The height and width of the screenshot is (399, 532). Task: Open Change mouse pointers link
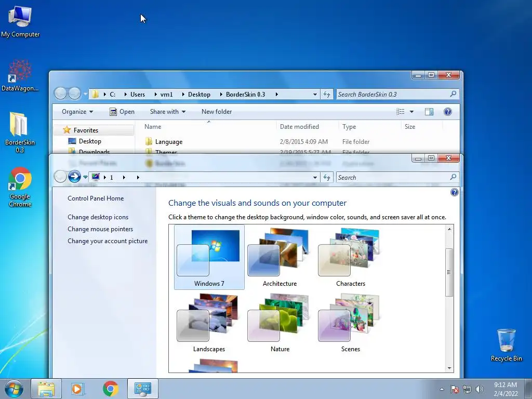100,229
